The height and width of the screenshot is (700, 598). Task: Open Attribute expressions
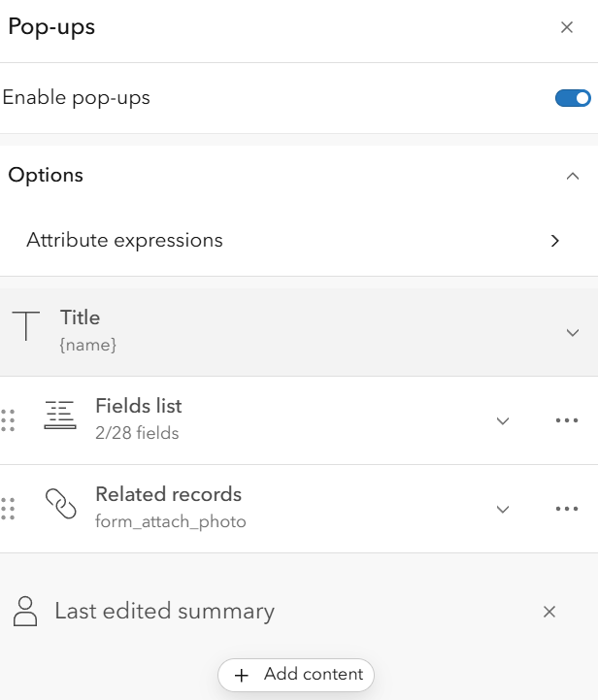click(x=299, y=241)
